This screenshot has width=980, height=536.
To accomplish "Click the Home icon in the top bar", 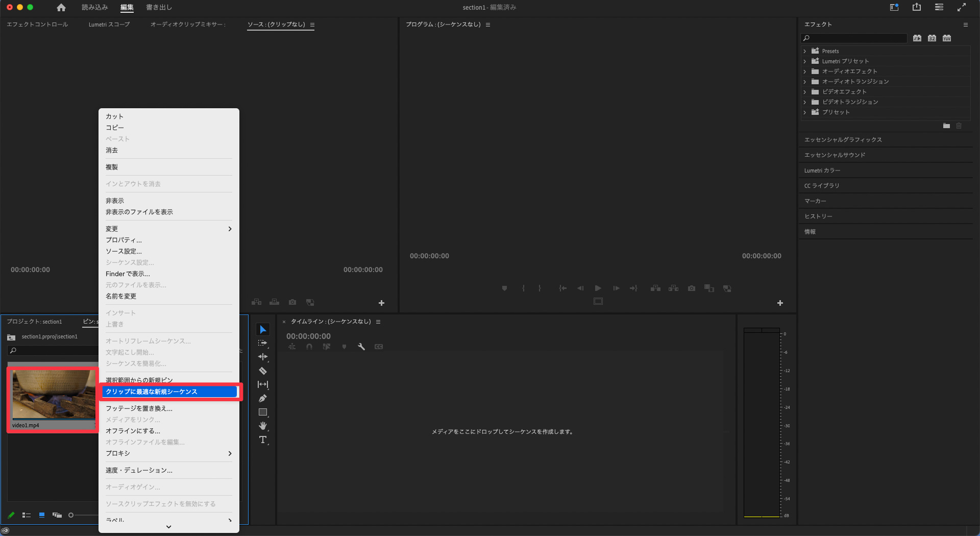I will [x=61, y=8].
